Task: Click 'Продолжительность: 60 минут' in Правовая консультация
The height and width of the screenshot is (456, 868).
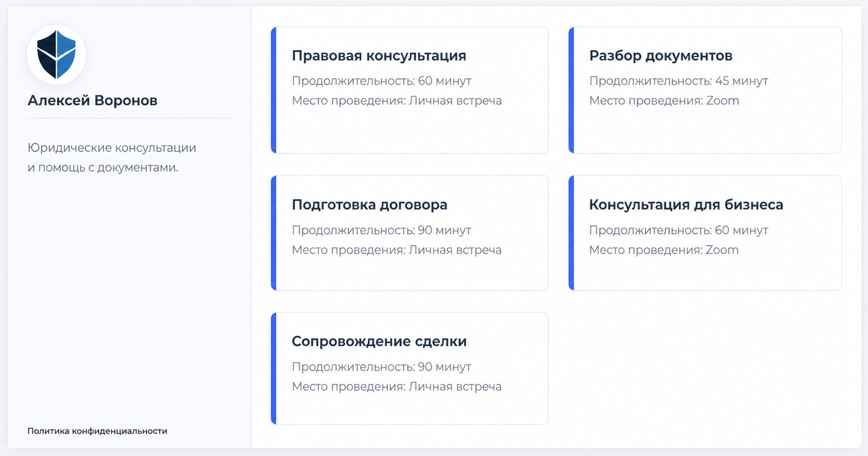Action: point(381,81)
